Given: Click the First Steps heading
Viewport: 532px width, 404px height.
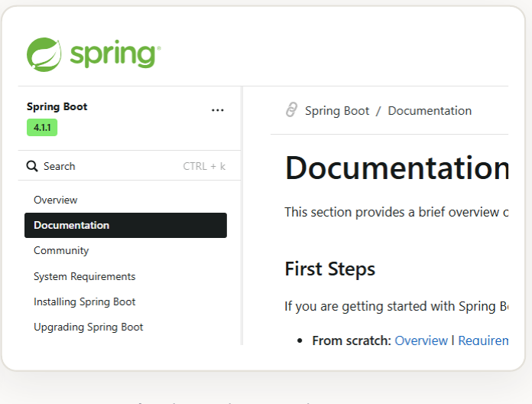Looking at the screenshot, I should point(329,269).
